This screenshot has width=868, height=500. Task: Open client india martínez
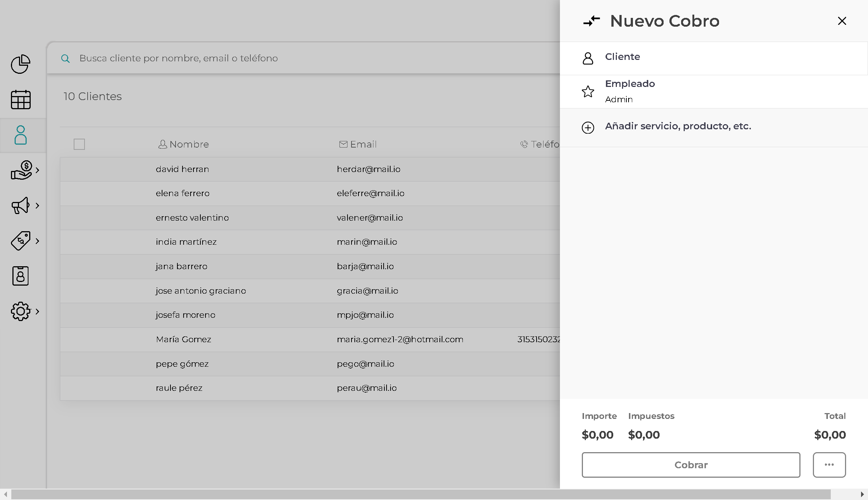click(186, 242)
